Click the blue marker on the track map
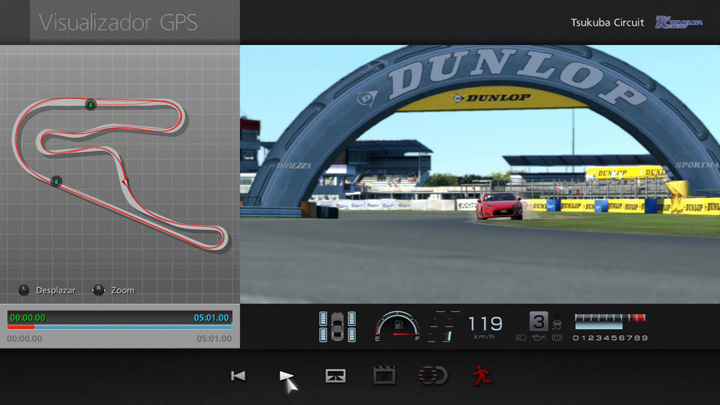 (56, 181)
